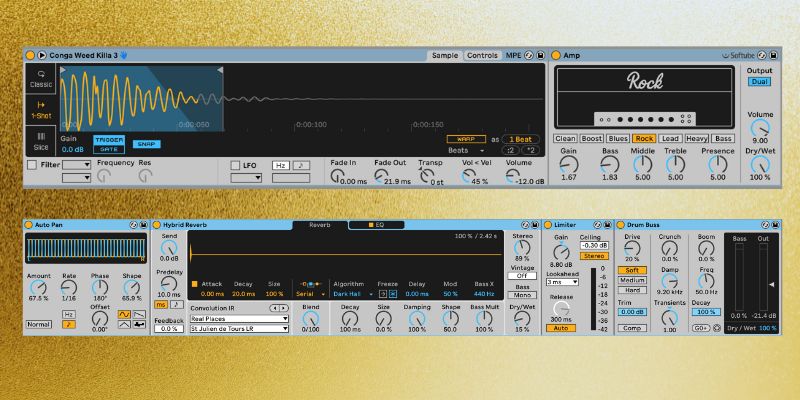Image resolution: width=800 pixels, height=400 pixels.
Task: Select 1-Shot playback mode
Action: tap(41, 110)
